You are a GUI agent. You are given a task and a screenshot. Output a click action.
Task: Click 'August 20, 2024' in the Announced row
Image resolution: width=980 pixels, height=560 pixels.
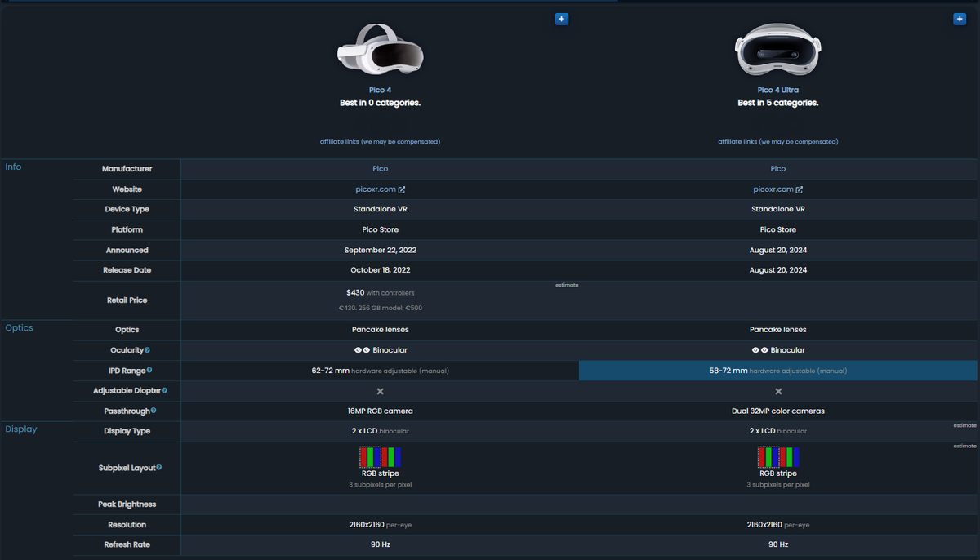(x=778, y=251)
